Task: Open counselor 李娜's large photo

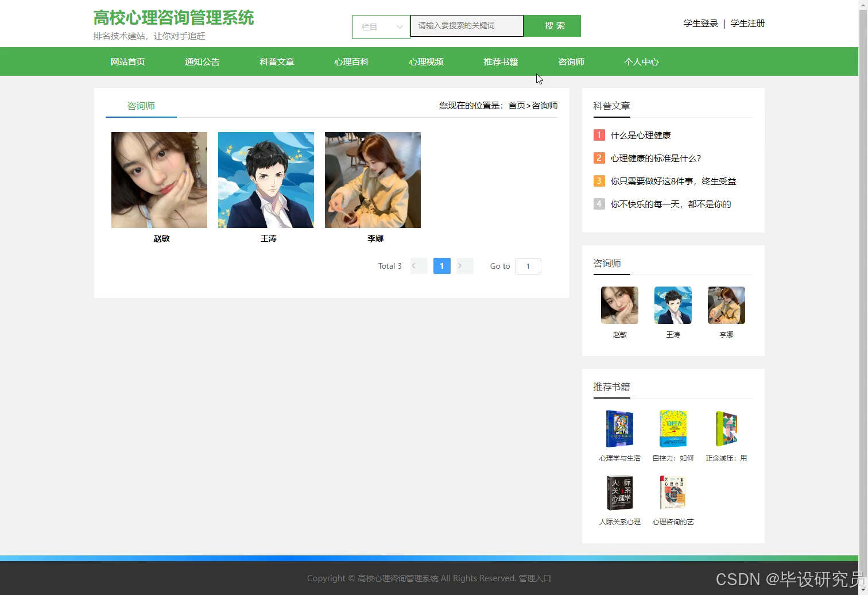Action: [373, 180]
